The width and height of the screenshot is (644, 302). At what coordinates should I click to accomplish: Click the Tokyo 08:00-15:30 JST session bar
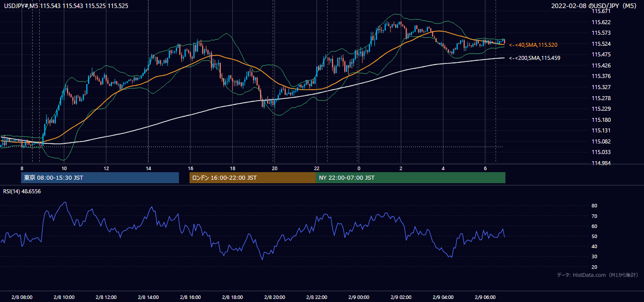coord(100,178)
